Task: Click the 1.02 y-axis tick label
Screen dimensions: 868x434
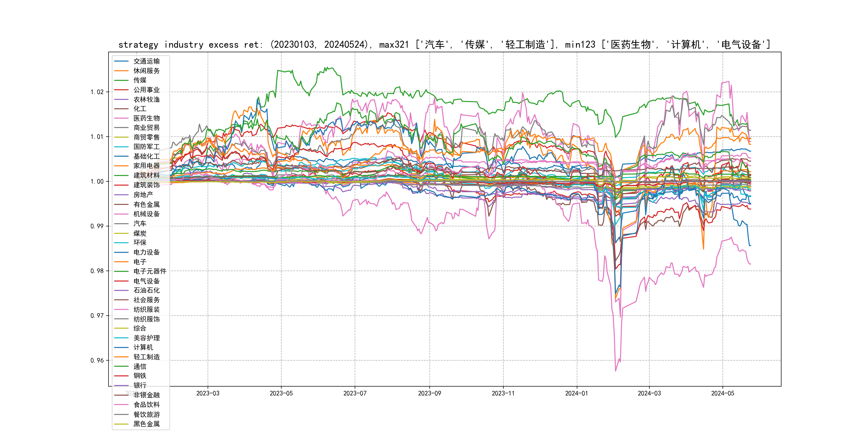Action: [x=97, y=92]
